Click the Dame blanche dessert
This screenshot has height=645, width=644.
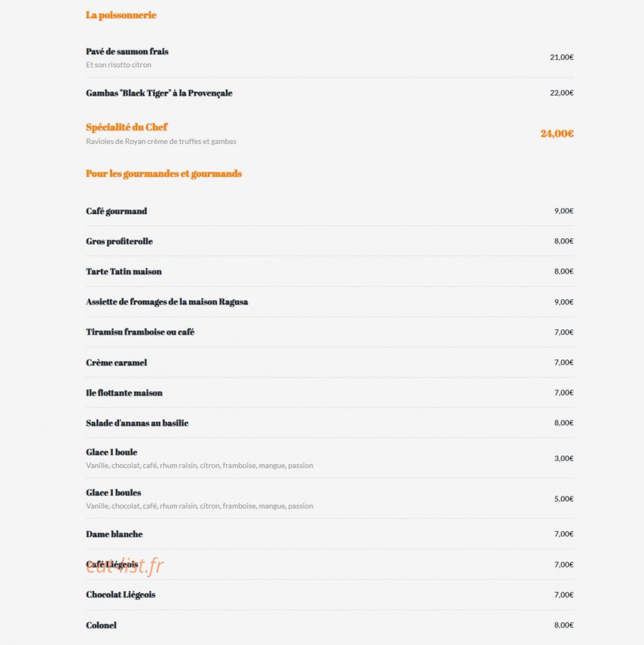(115, 534)
